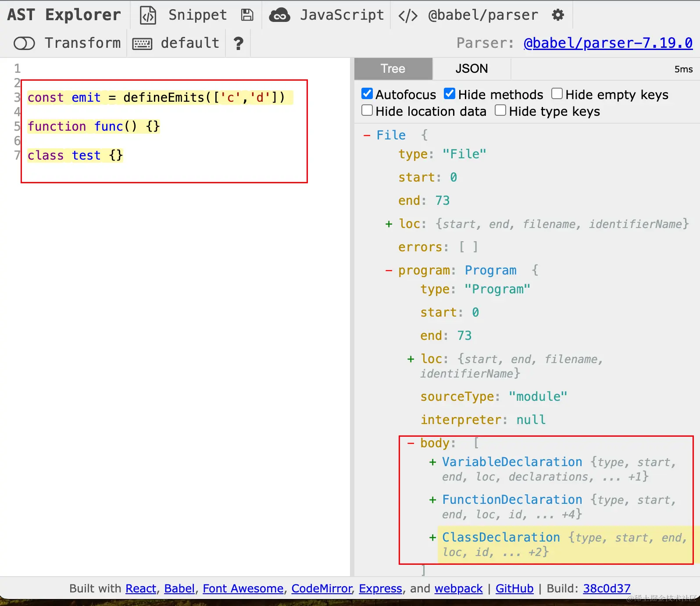Enable Hide location data checkbox

tap(367, 110)
